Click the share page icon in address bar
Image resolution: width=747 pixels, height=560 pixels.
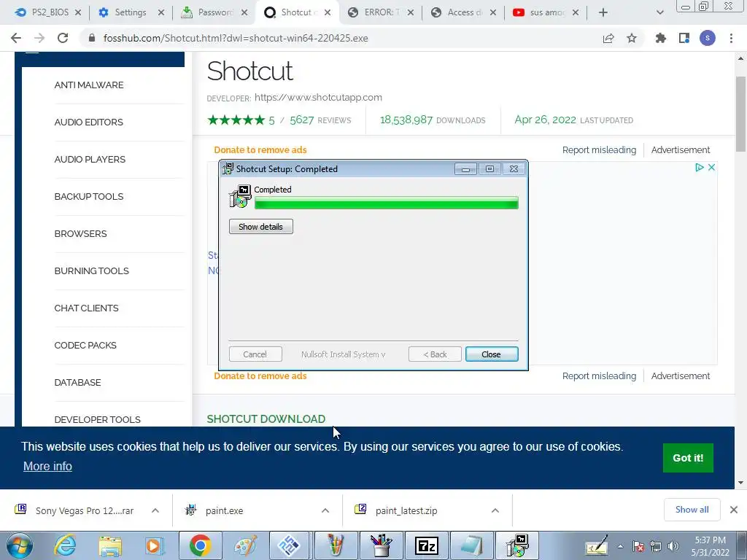click(x=608, y=38)
